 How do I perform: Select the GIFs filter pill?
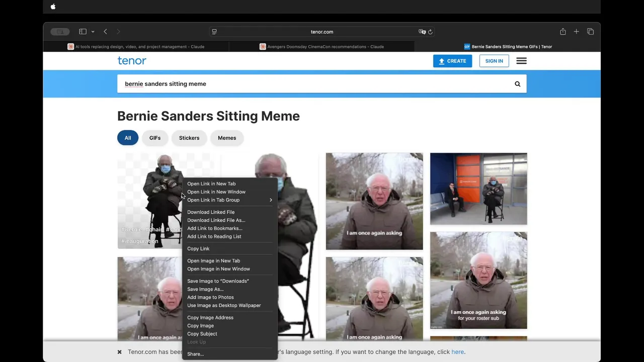[155, 138]
